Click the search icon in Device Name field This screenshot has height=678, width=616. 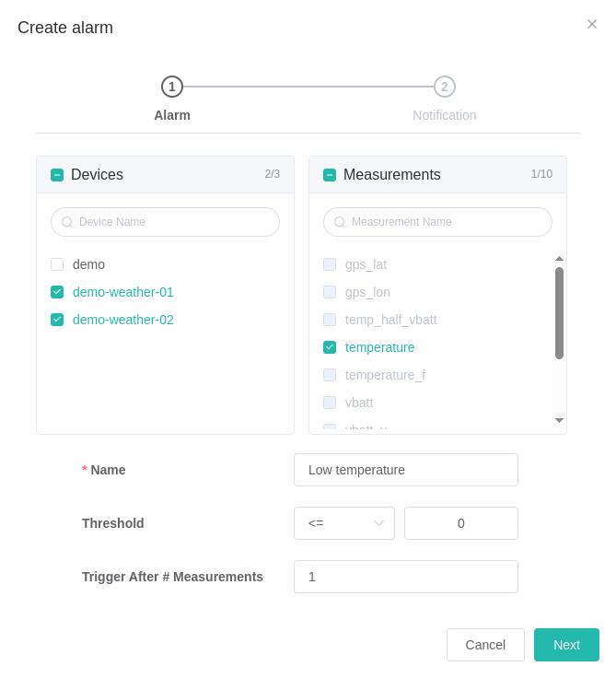(67, 222)
